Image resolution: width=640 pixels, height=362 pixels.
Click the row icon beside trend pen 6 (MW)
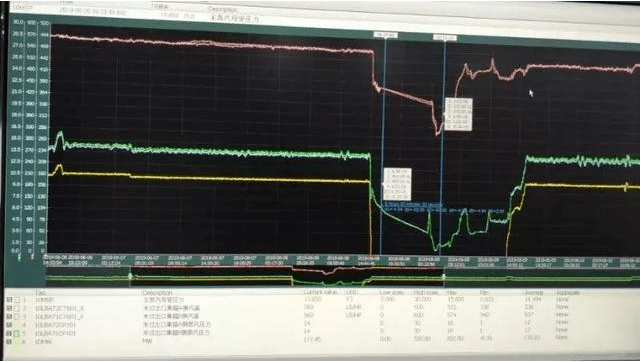(x=9, y=342)
